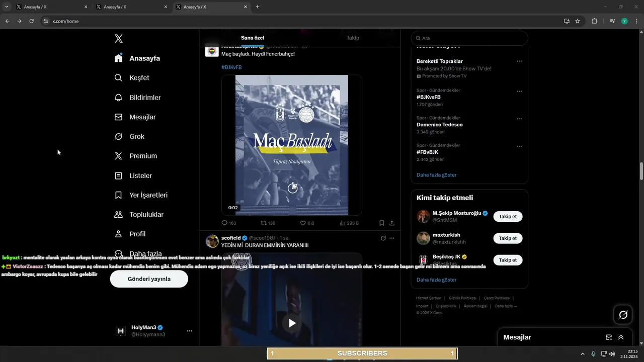
Task: Open the floating Grok button
Action: click(623, 315)
